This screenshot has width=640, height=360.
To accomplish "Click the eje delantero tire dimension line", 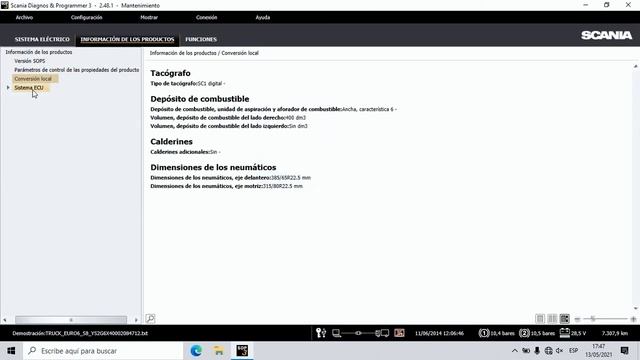I will [x=231, y=178].
